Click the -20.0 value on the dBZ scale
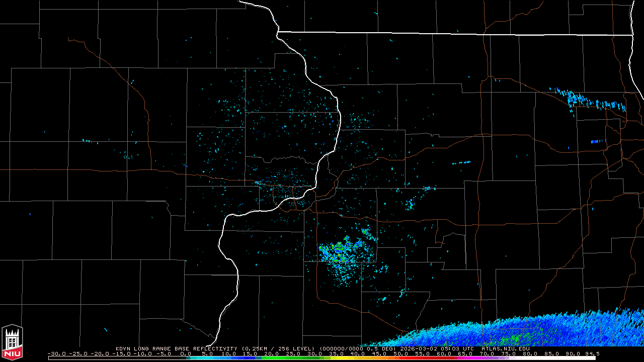Screen dimensions: 644x362 (100, 354)
